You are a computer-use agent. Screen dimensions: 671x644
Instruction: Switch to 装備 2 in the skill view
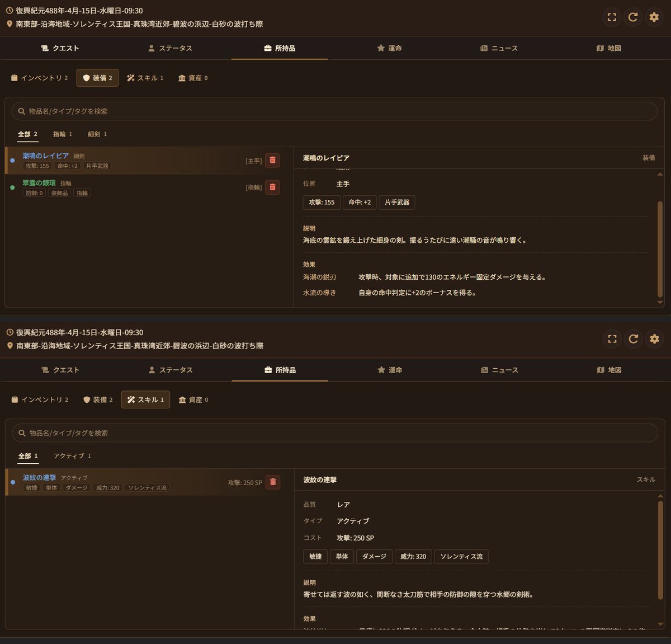click(98, 399)
